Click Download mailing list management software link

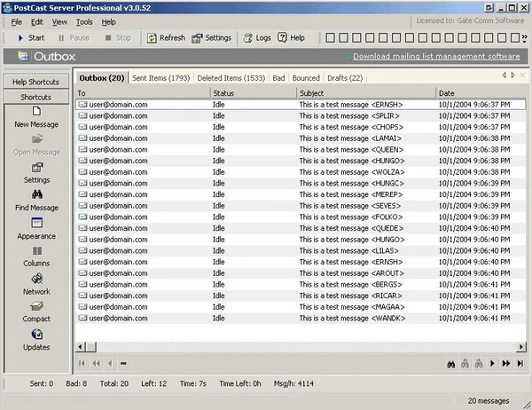coord(436,57)
